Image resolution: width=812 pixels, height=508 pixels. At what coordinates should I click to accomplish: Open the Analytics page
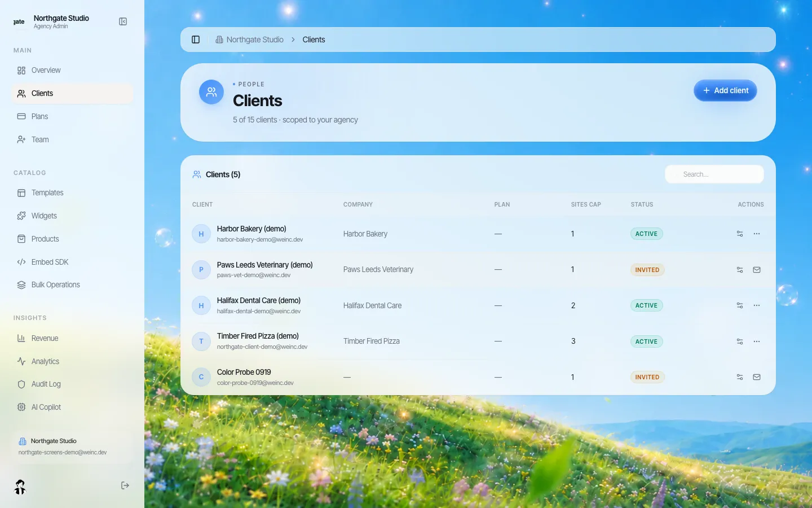pos(72,361)
